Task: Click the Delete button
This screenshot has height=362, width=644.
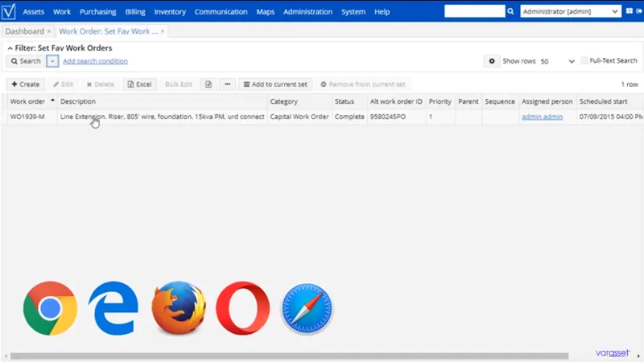Action: coord(100,84)
